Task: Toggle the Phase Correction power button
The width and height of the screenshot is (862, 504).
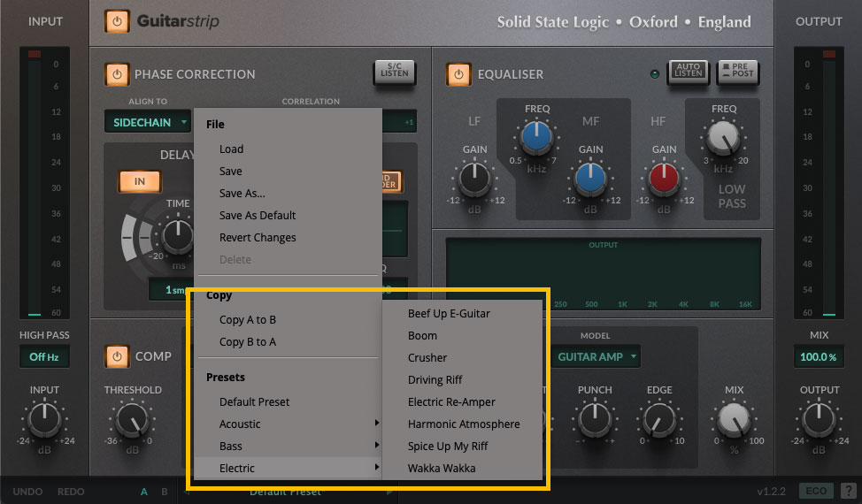Action: coord(117,74)
